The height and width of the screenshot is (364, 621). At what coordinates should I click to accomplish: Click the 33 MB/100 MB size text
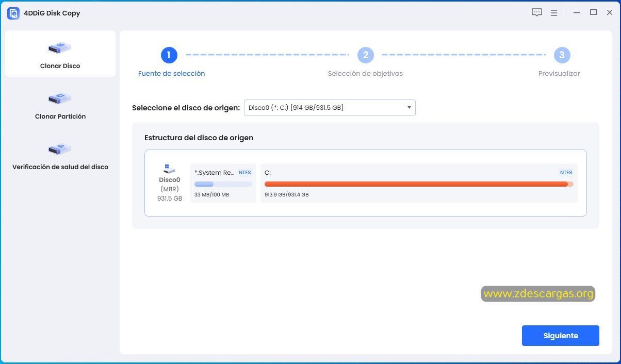[x=211, y=195]
